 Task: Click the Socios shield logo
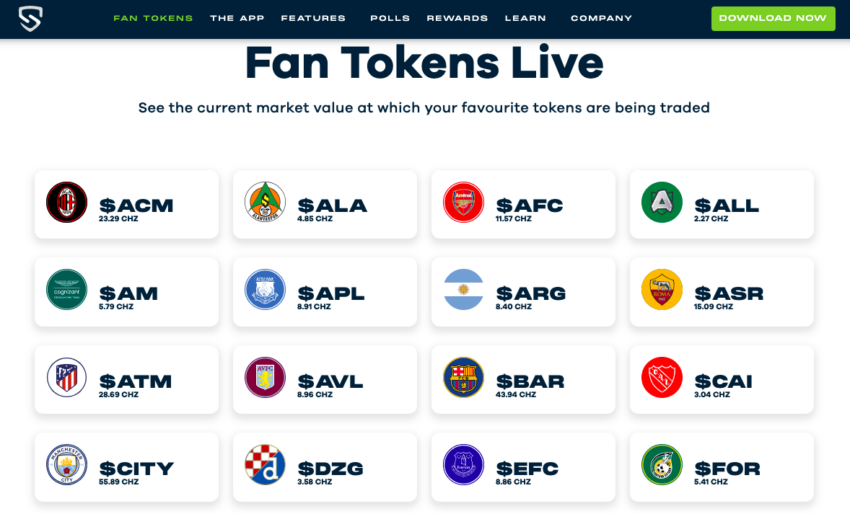[30, 18]
